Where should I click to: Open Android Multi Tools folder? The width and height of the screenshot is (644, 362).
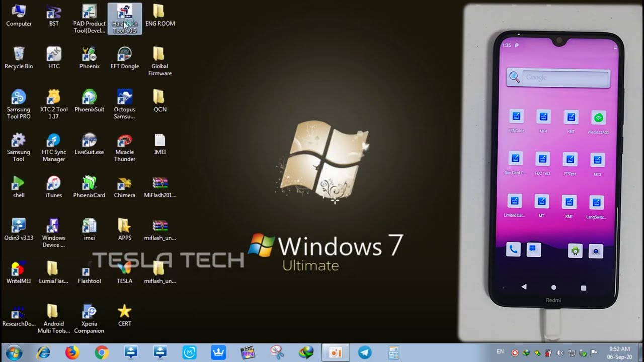pyautogui.click(x=54, y=319)
